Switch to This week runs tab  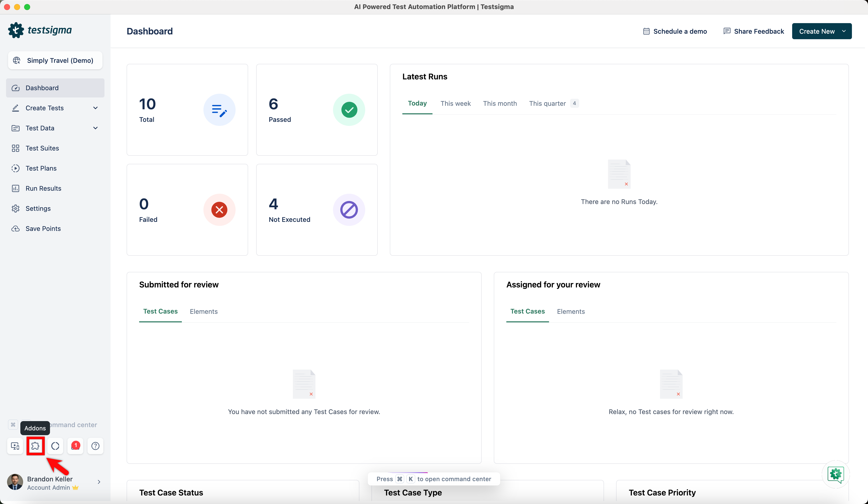coord(455,103)
